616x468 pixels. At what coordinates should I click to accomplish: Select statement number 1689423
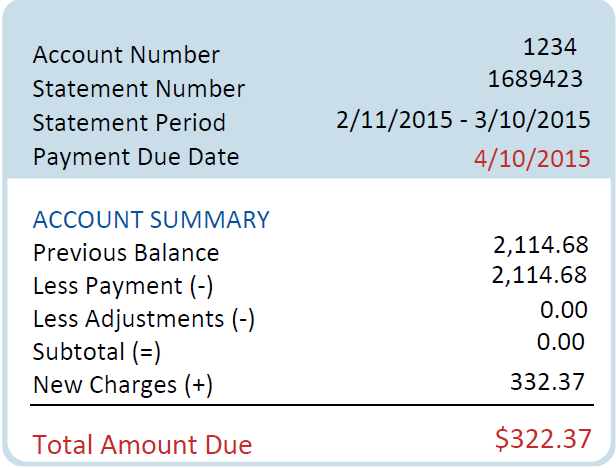pyautogui.click(x=535, y=79)
